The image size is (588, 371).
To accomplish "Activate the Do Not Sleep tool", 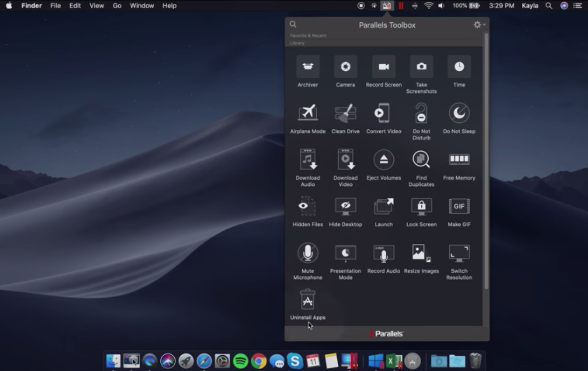I will coord(459,113).
